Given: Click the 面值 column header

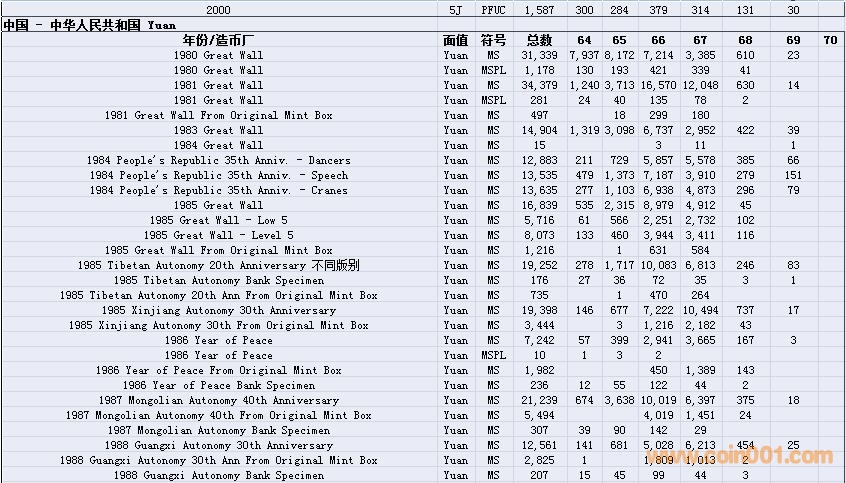Looking at the screenshot, I should (455, 41).
